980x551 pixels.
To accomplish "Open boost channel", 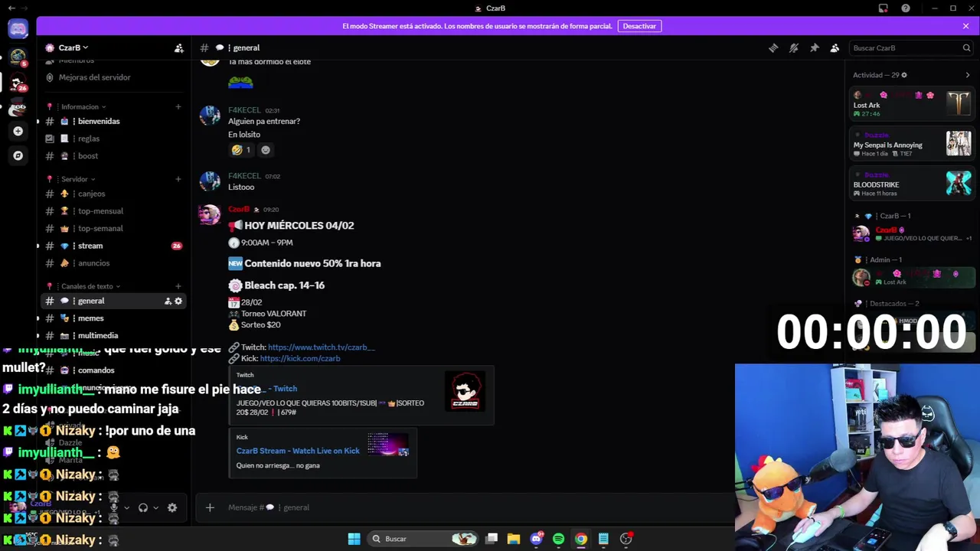I will coord(113,156).
